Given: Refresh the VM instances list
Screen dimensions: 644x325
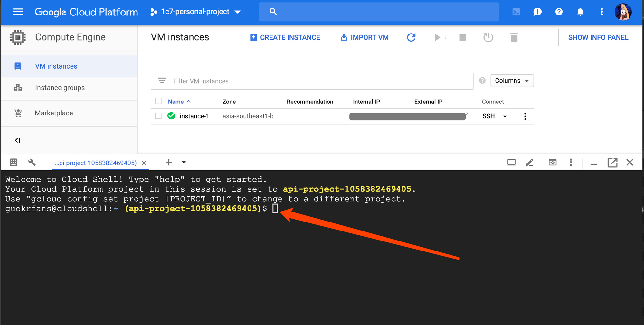Looking at the screenshot, I should (x=411, y=37).
